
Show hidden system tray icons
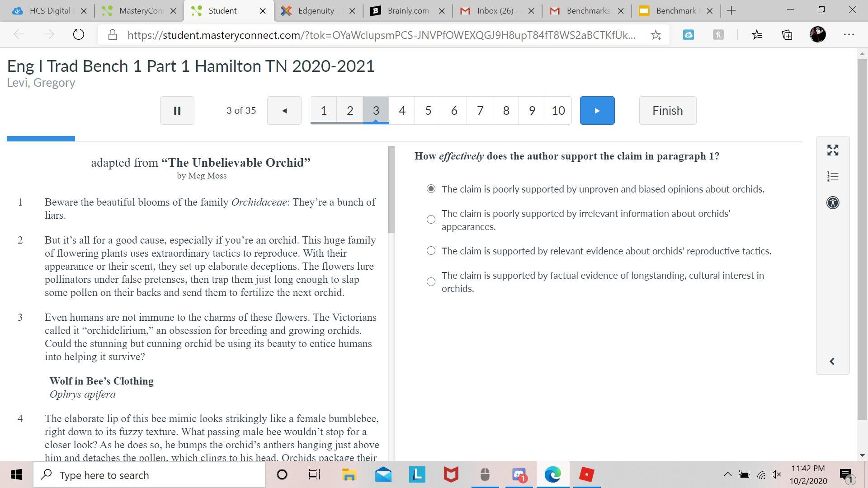click(727, 474)
